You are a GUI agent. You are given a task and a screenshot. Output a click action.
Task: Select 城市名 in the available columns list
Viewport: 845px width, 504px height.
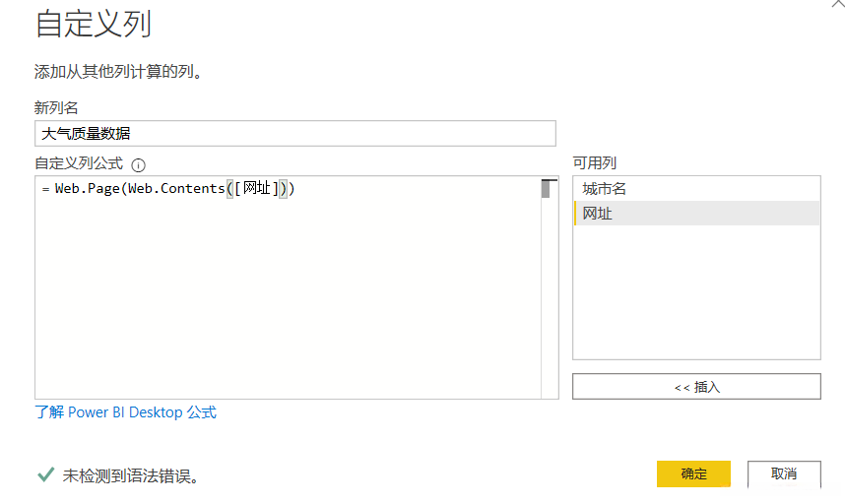604,188
